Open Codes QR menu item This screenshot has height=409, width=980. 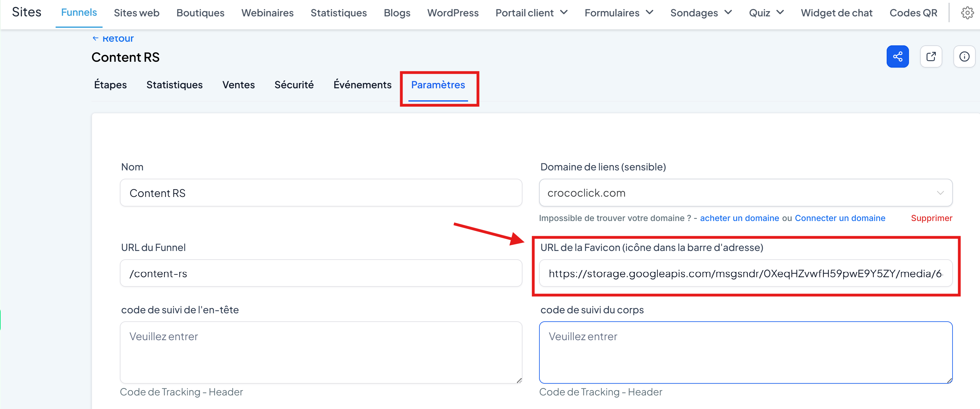[913, 13]
